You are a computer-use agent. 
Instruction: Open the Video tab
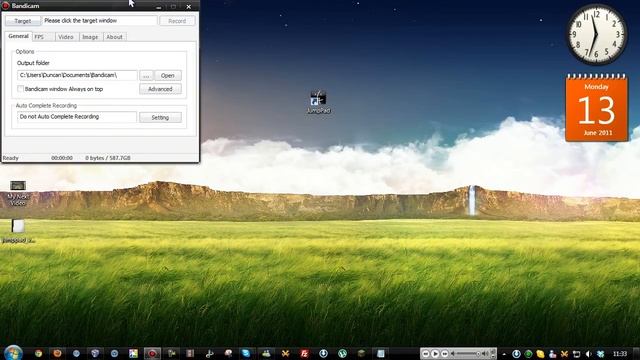pos(66,37)
